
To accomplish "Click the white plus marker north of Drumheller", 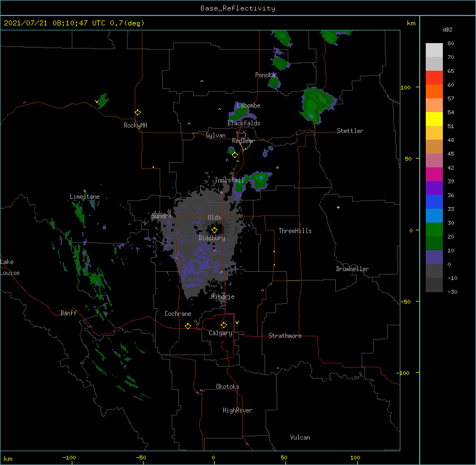I will [x=338, y=207].
